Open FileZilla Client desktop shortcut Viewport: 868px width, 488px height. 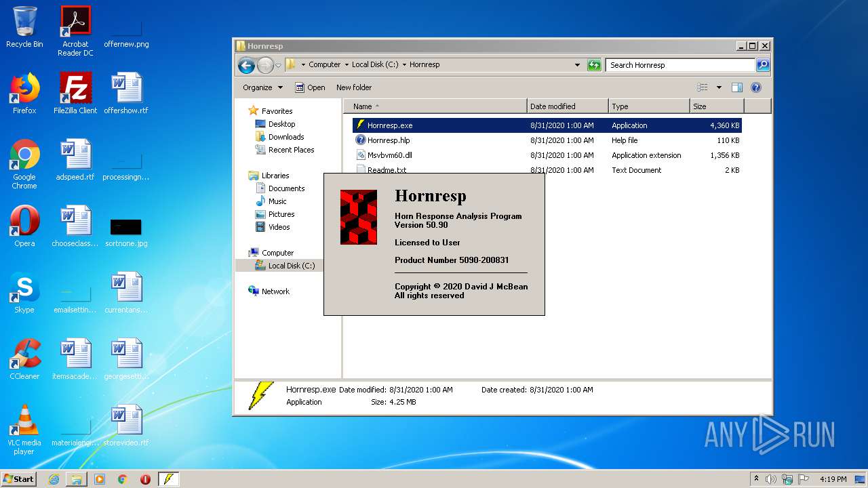click(x=75, y=94)
